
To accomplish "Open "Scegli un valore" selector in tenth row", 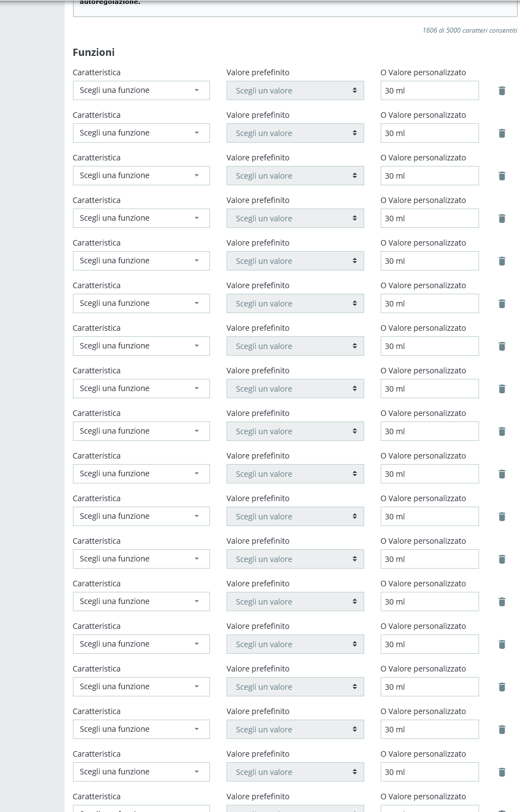I will (x=295, y=474).
